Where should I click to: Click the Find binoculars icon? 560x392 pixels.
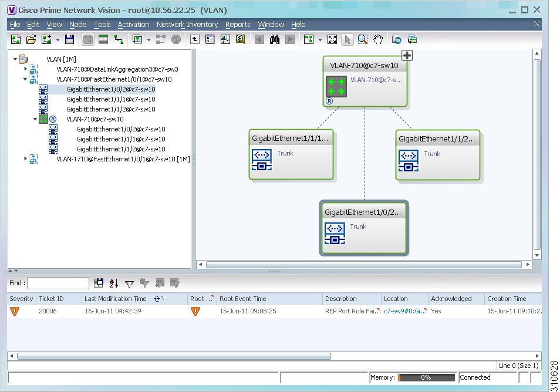[x=275, y=39]
